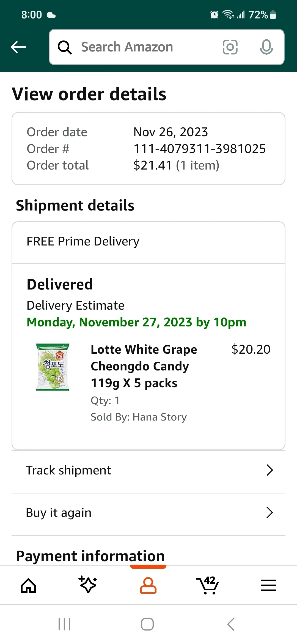Tap the back arrow in header

[x=18, y=47]
